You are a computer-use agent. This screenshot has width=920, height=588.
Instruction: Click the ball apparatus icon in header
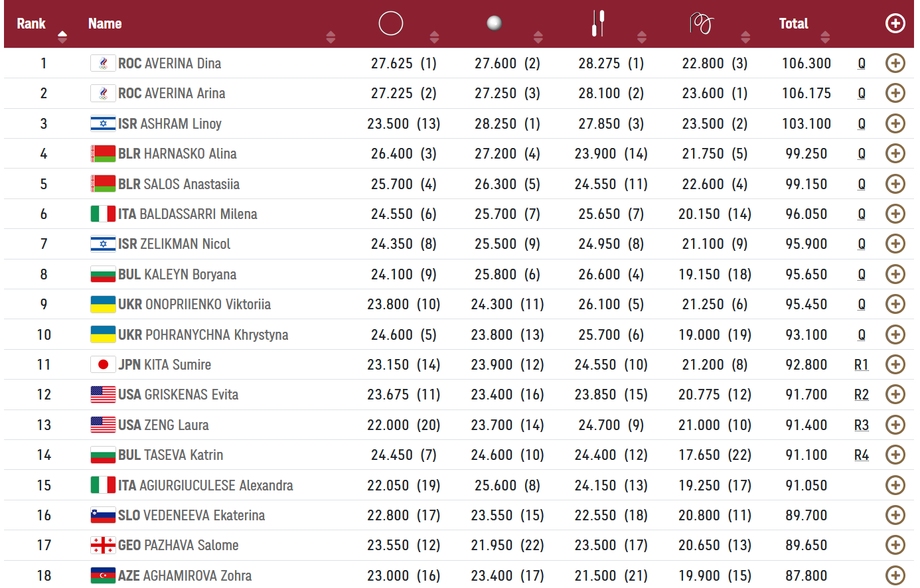click(x=494, y=23)
